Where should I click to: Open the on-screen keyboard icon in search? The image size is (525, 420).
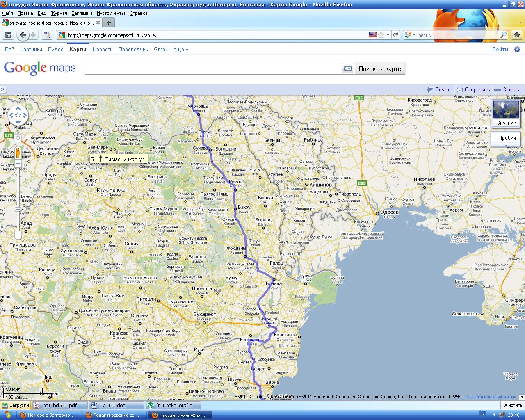tap(347, 69)
